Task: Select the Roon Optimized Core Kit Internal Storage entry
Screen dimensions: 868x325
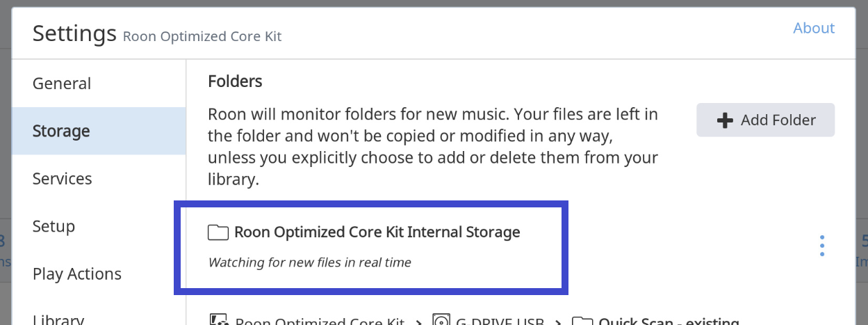Action: point(377,232)
